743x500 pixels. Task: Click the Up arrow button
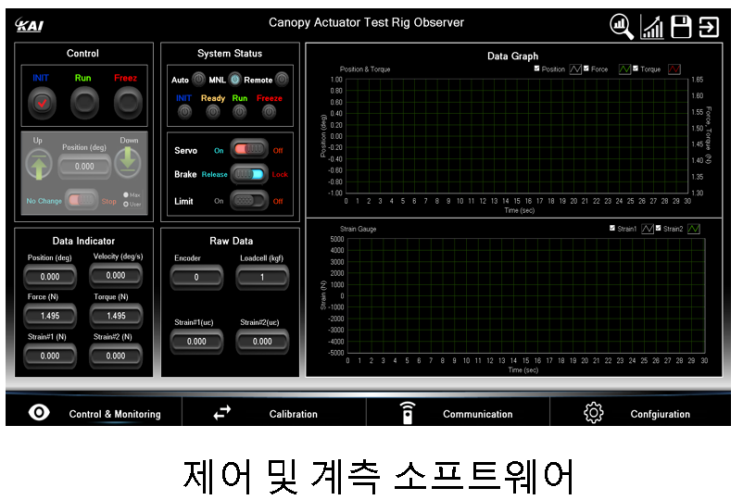38,164
